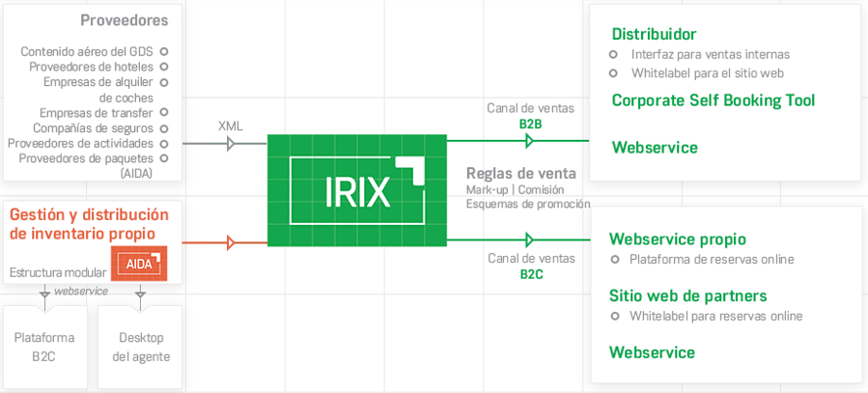
Task: Open the Desktop del agente box
Action: pos(140,347)
